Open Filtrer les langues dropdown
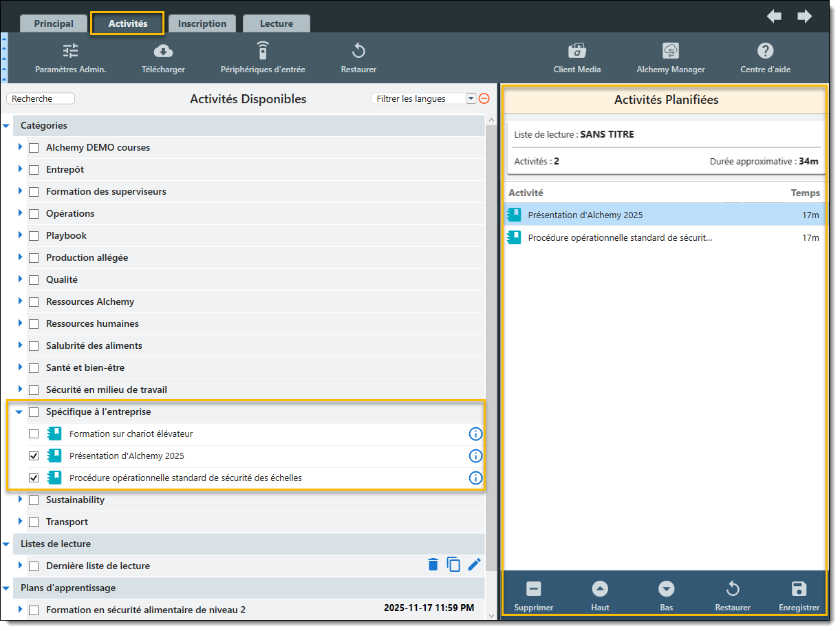This screenshot has height=631, width=840. click(471, 99)
